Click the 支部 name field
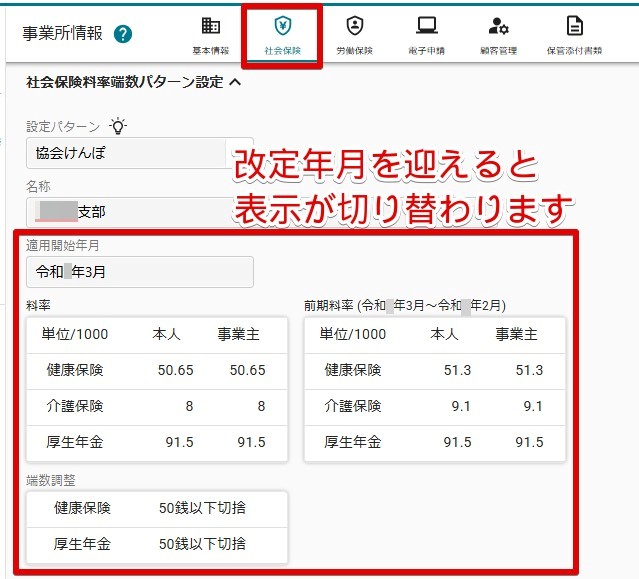Viewport: 639px width, 579px height. (x=140, y=212)
